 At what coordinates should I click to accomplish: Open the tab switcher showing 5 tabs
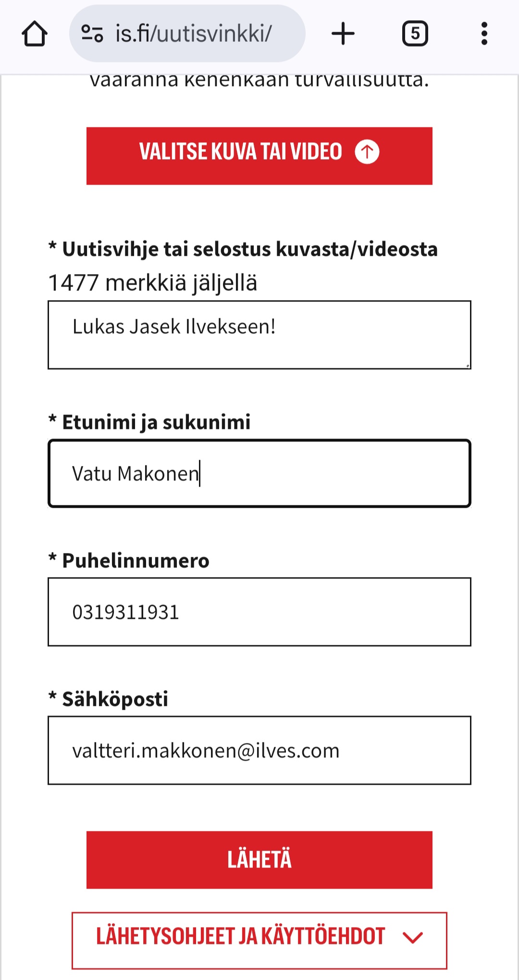(x=415, y=34)
